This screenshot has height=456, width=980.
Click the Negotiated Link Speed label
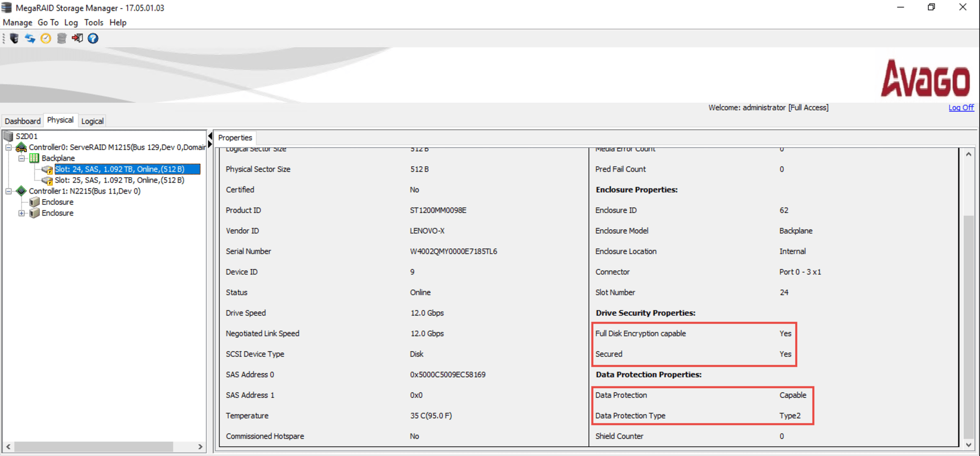point(262,333)
